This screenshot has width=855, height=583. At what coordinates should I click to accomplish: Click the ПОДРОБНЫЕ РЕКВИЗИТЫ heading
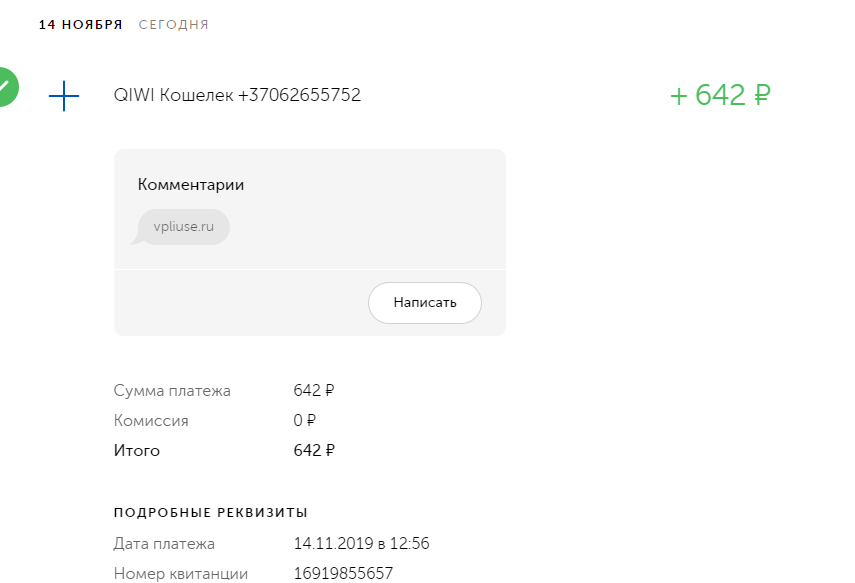210,513
